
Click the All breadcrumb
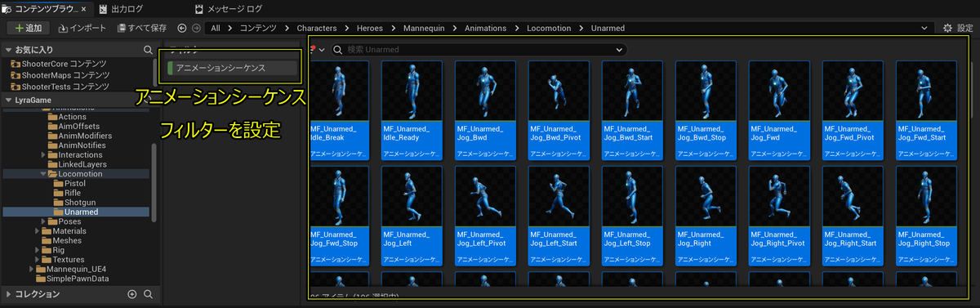pos(216,28)
